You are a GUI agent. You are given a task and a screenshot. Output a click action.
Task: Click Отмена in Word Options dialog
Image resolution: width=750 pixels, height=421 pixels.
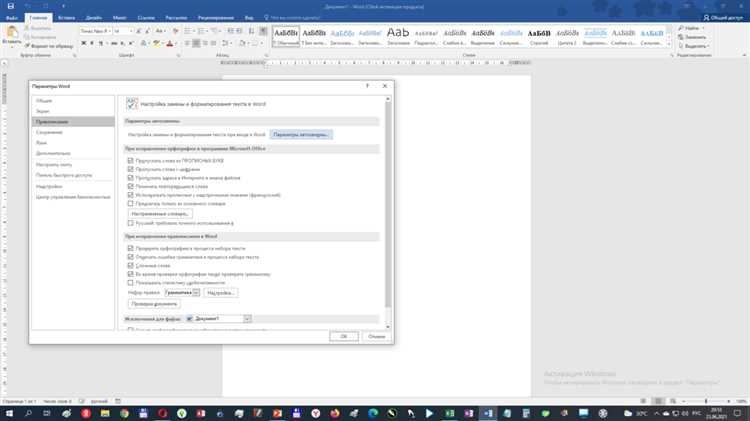[376, 337]
